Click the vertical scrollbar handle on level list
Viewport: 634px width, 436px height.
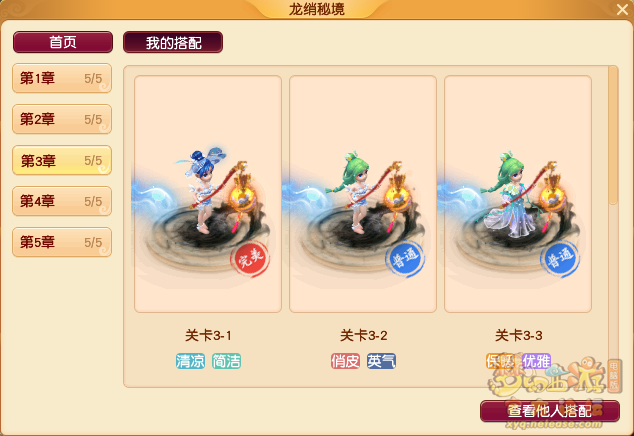[x=613, y=135]
